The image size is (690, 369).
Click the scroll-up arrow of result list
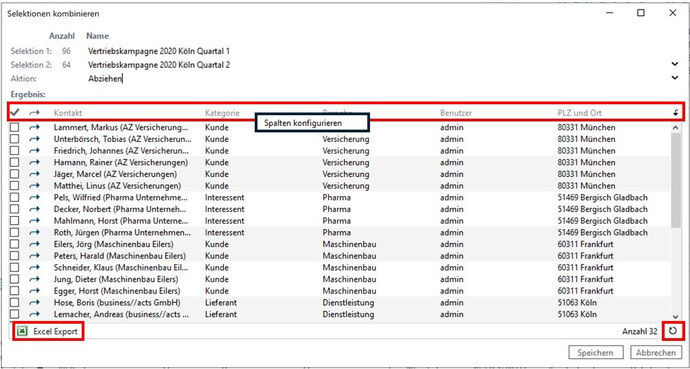point(676,128)
